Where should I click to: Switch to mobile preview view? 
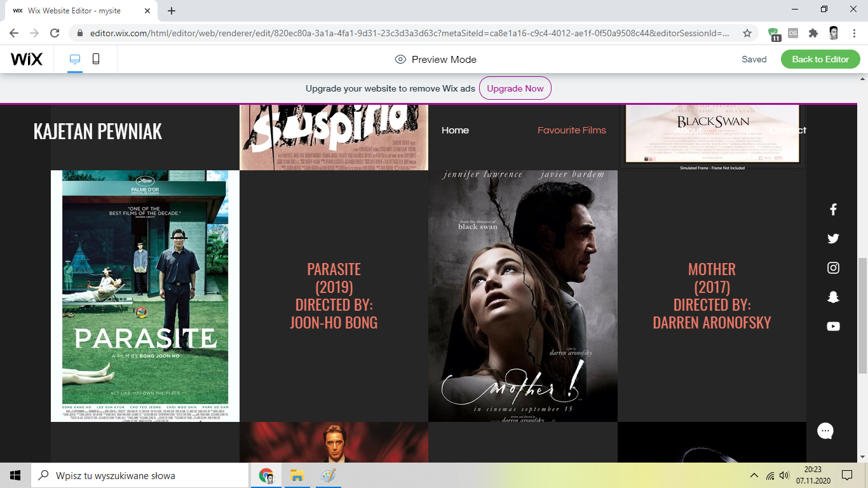click(96, 59)
